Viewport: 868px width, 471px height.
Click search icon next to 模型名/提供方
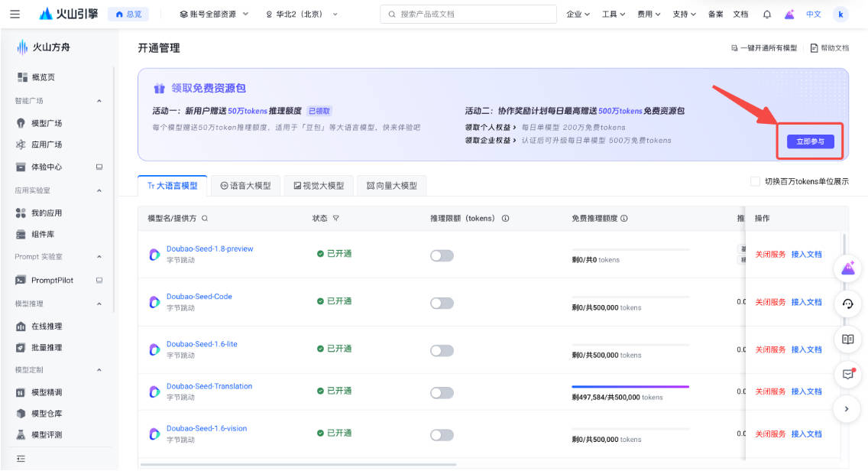pos(205,219)
